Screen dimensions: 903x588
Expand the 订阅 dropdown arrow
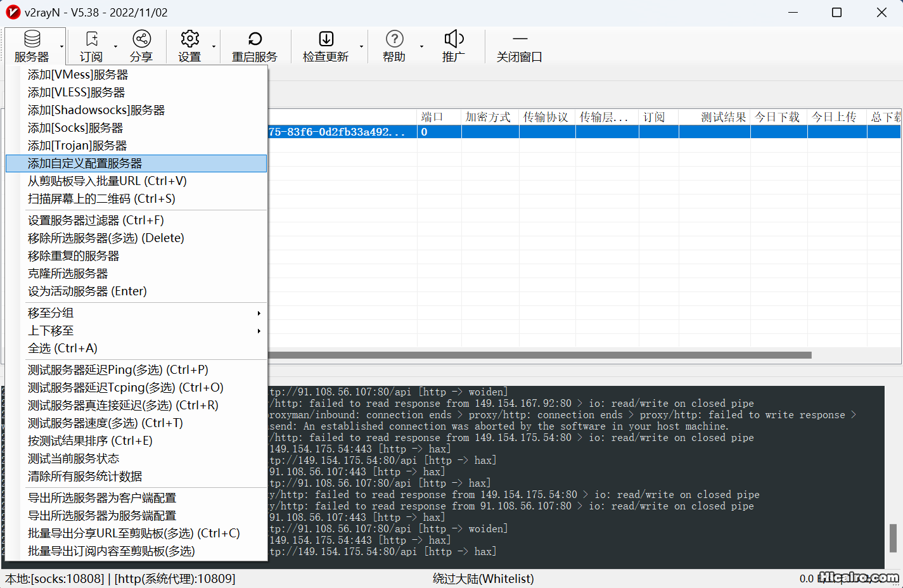[x=115, y=46]
